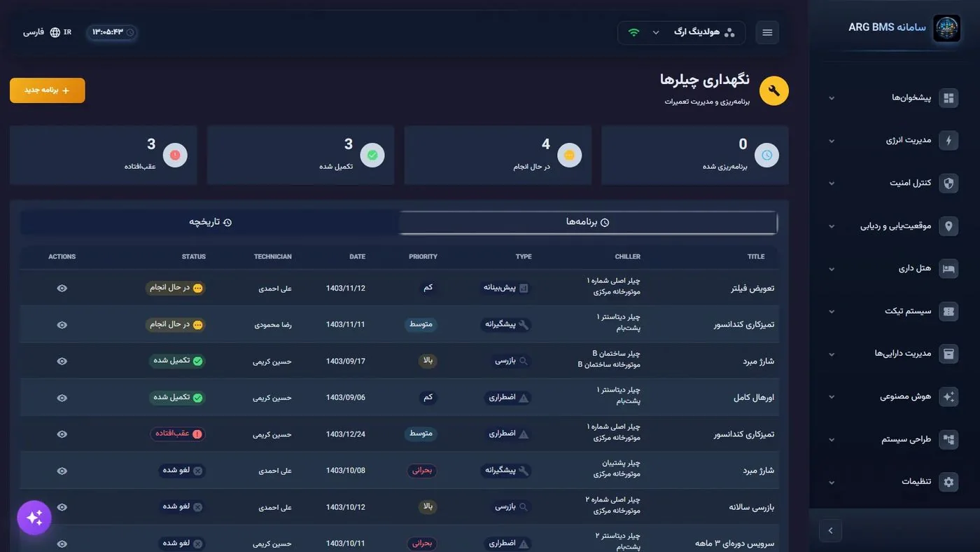Click the green wifi connection icon
980x552 pixels.
[x=633, y=32]
